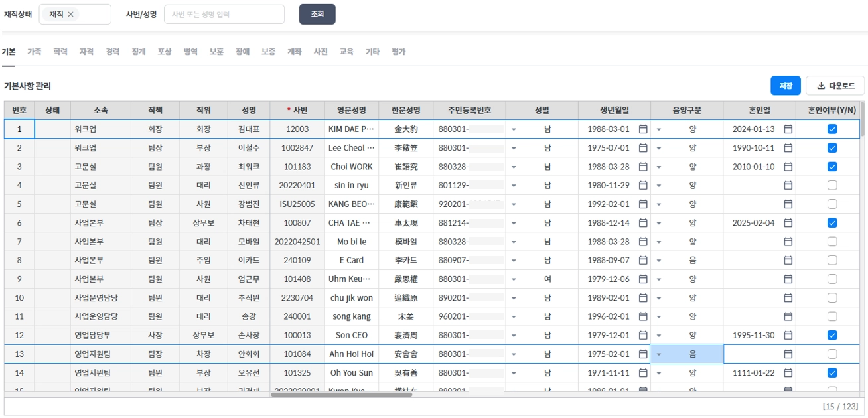Open wedding date calendar for 손사장 row
Viewport: 868px width, 418px height.
click(x=788, y=335)
